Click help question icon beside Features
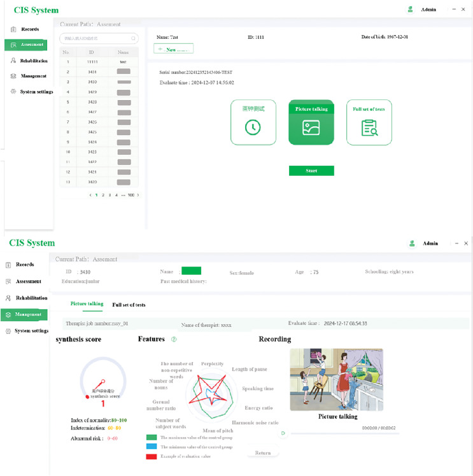 pos(174,340)
